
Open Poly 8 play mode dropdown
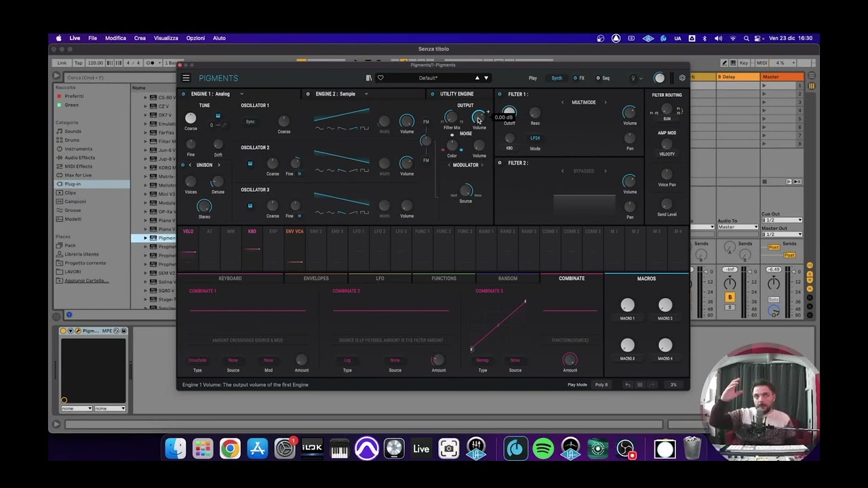click(x=601, y=385)
